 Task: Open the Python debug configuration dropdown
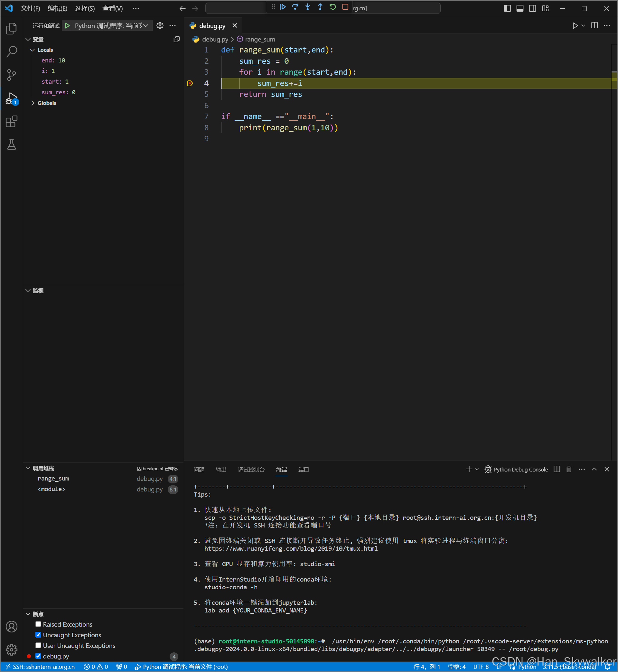(111, 25)
